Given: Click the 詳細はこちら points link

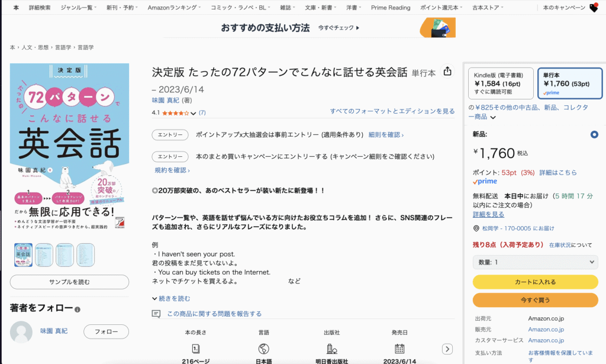Looking at the screenshot, I should tap(558, 173).
